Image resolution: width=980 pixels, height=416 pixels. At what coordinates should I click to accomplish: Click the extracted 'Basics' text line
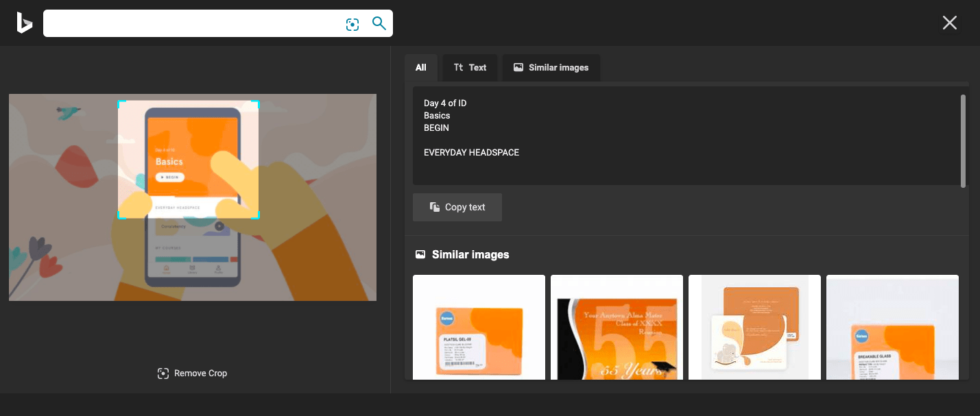pyautogui.click(x=437, y=116)
